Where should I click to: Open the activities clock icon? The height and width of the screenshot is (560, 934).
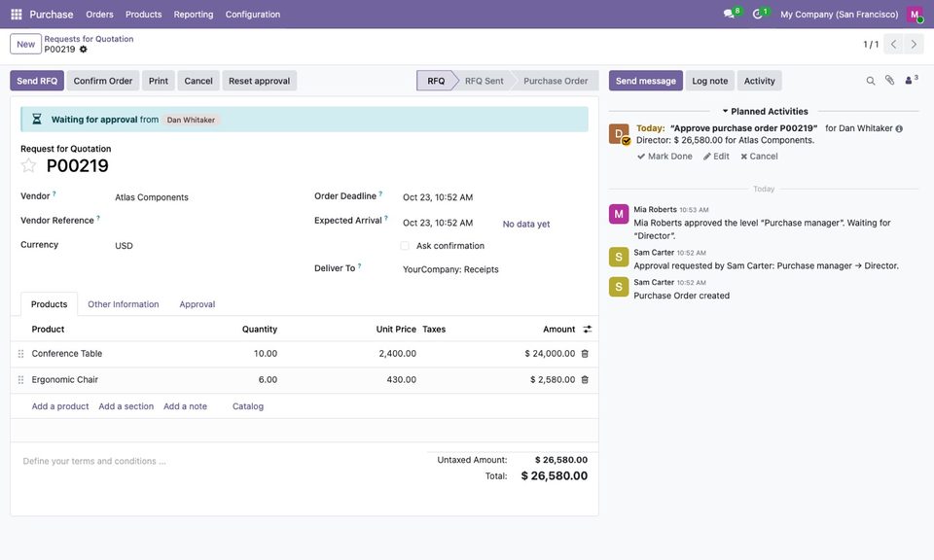click(757, 14)
